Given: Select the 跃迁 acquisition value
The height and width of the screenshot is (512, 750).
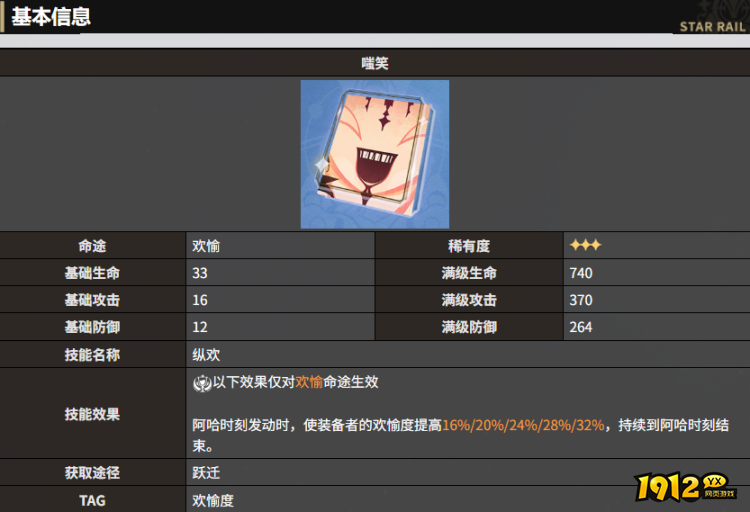Looking at the screenshot, I should click(206, 473).
